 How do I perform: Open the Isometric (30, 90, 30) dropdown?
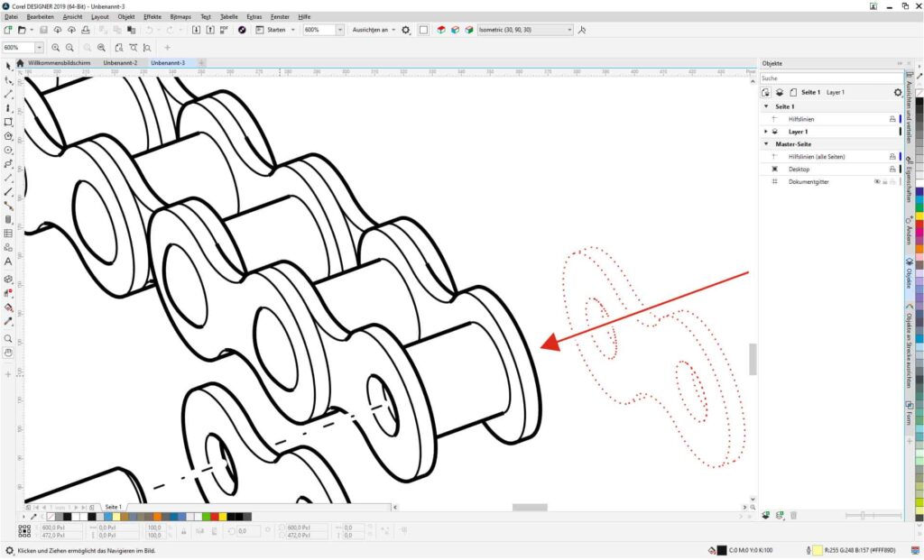[x=569, y=30]
